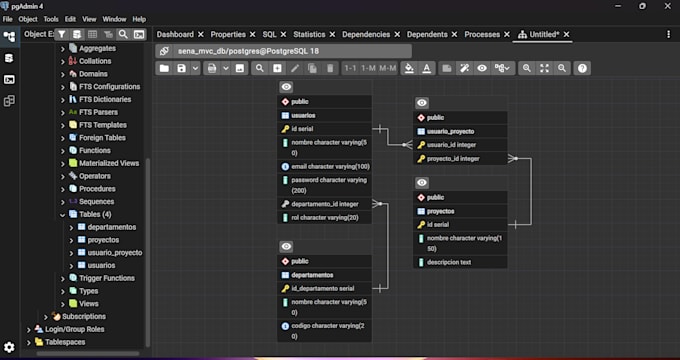Viewport: 680px width, 360px height.
Task: Click the Object Explorer Query Tool icon
Action: [x=77, y=34]
